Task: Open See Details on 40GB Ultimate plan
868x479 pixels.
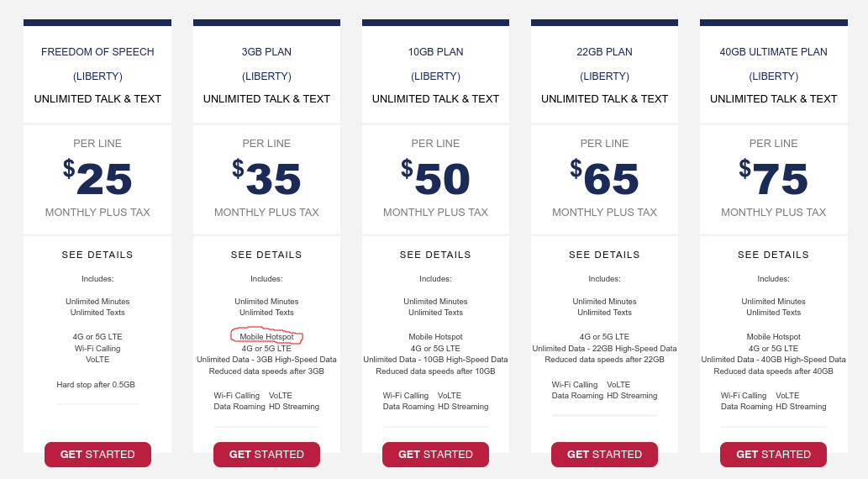Action: [x=773, y=255]
